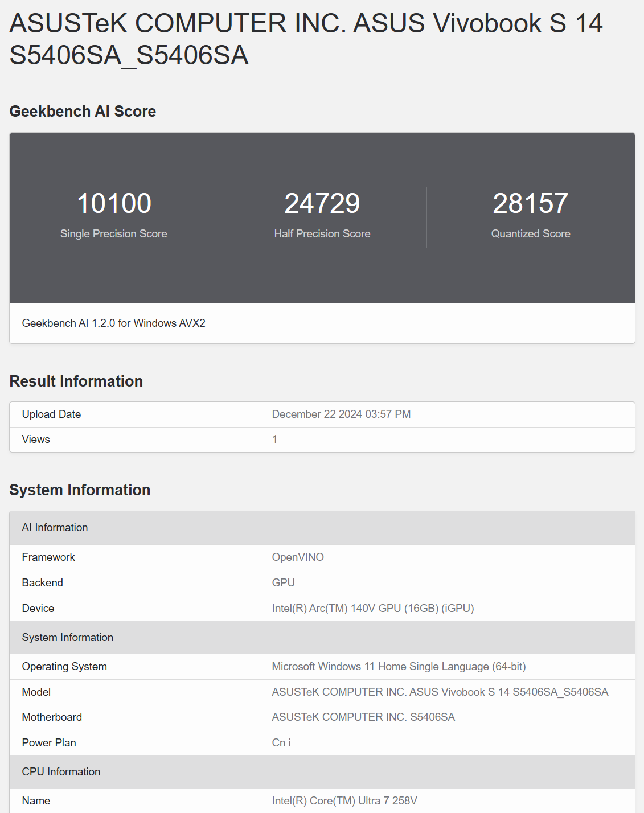Image resolution: width=644 pixels, height=813 pixels.
Task: Click the Device row label
Action: tap(38, 608)
